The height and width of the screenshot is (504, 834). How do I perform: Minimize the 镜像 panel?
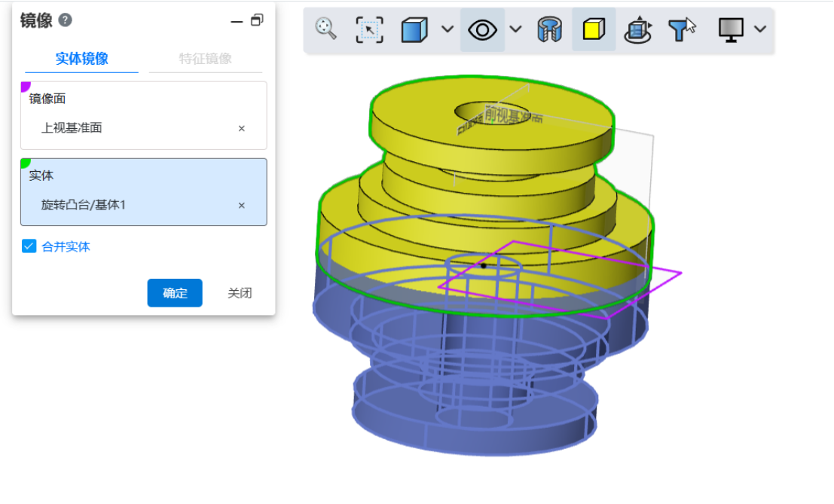click(x=237, y=21)
